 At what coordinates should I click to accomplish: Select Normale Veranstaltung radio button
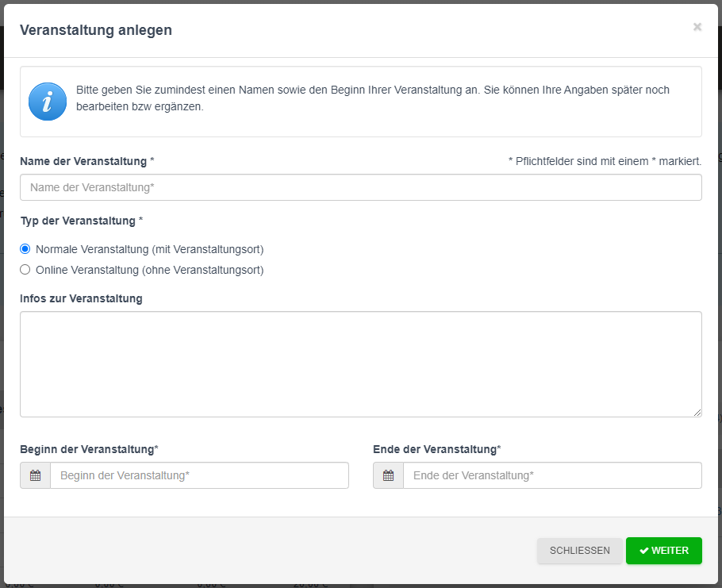tap(25, 249)
